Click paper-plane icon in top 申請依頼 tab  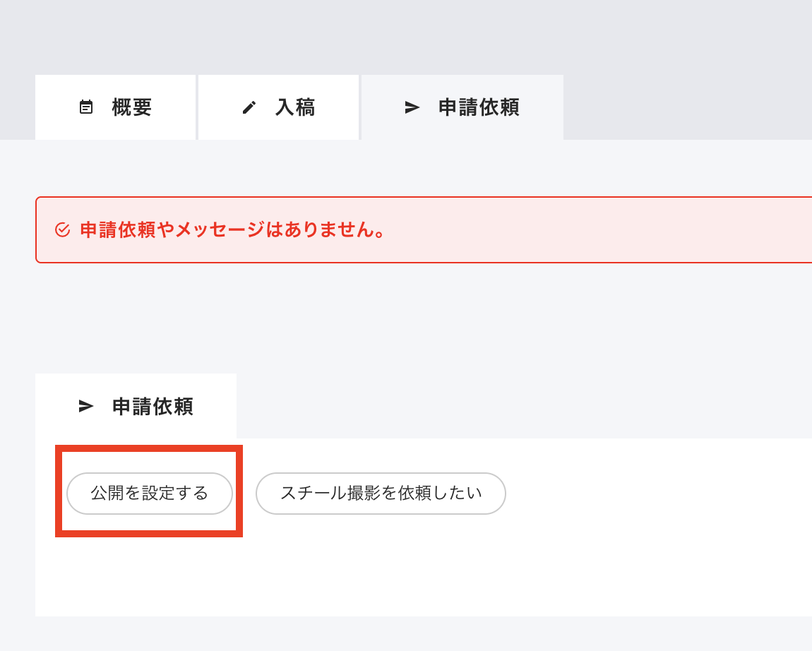[412, 107]
